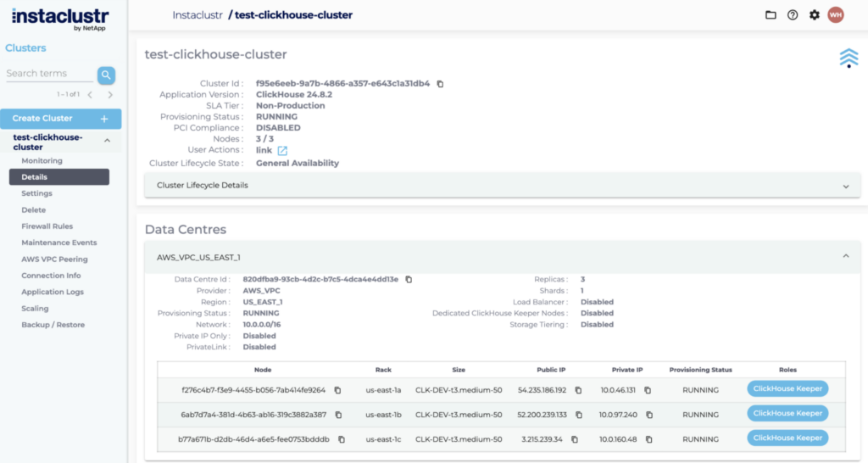This screenshot has width=868, height=463.
Task: Open Monitoring in the sidebar
Action: pyautogui.click(x=42, y=161)
